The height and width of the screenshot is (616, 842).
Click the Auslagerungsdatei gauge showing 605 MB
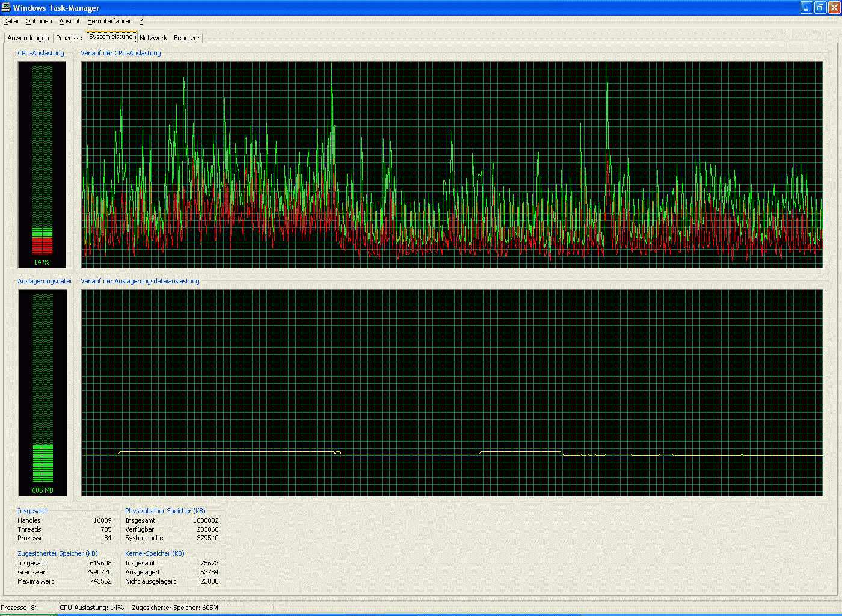[x=42, y=392]
